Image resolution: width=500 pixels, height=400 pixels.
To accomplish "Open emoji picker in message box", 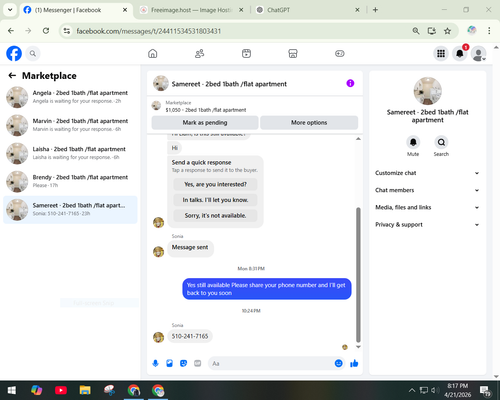I will [338, 363].
